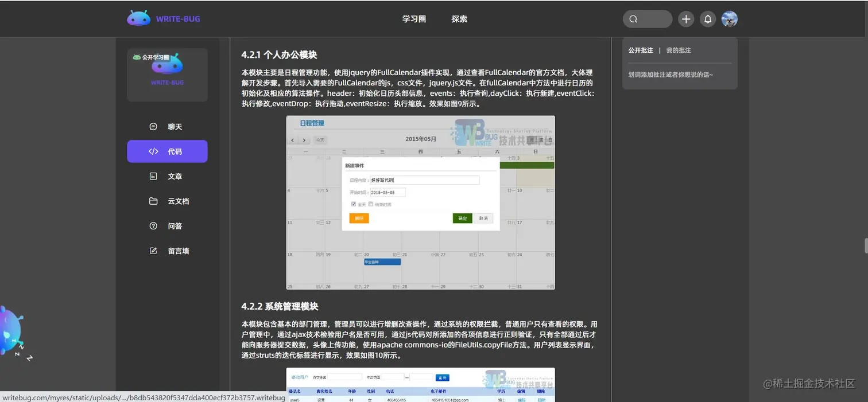This screenshot has width=868, height=402.
Task: Open 云文档 sidebar item
Action: (x=167, y=201)
